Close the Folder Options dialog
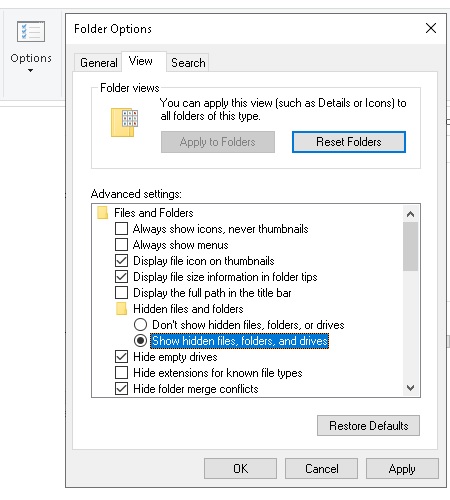This screenshot has height=500, width=450. coord(431,28)
